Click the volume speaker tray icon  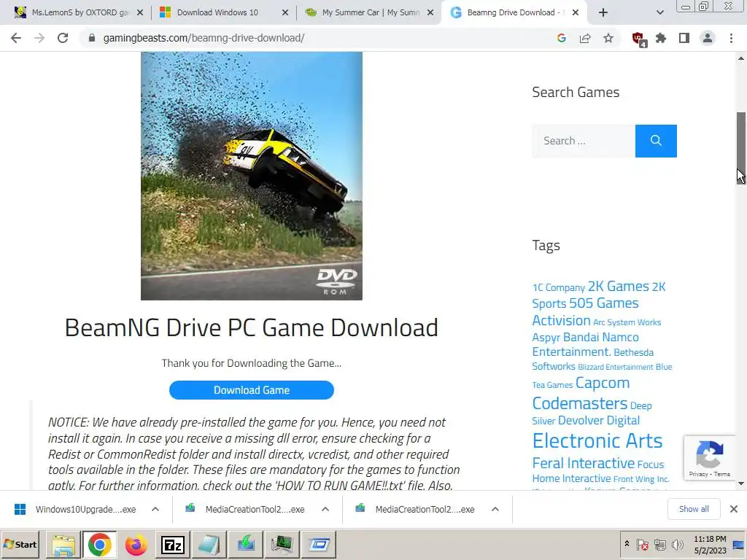pyautogui.click(x=676, y=545)
